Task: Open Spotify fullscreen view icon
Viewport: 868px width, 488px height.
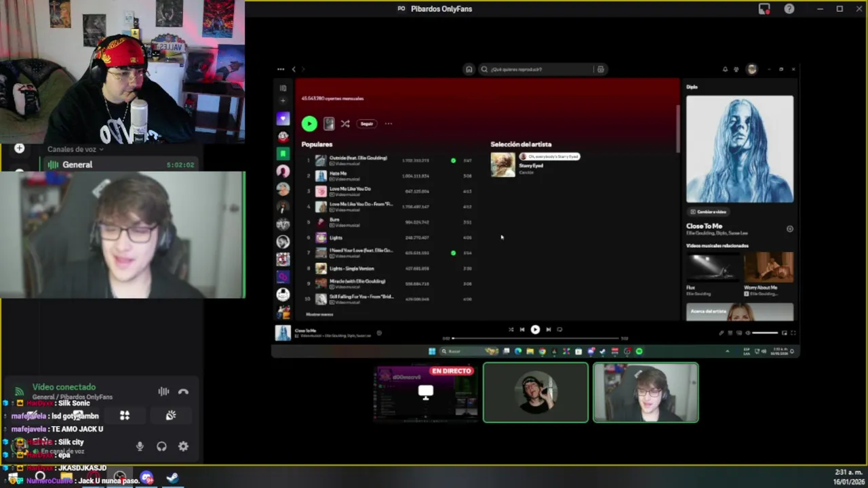Action: click(793, 333)
